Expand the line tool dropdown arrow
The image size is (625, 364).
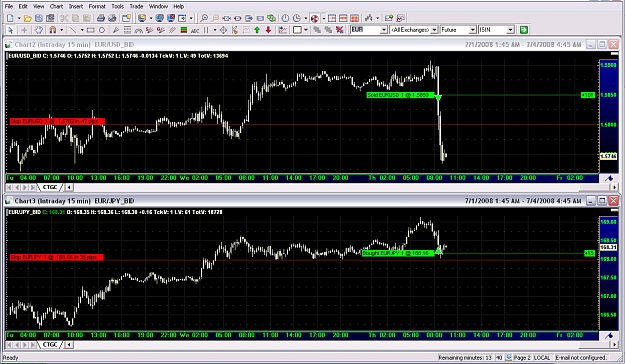82,30
